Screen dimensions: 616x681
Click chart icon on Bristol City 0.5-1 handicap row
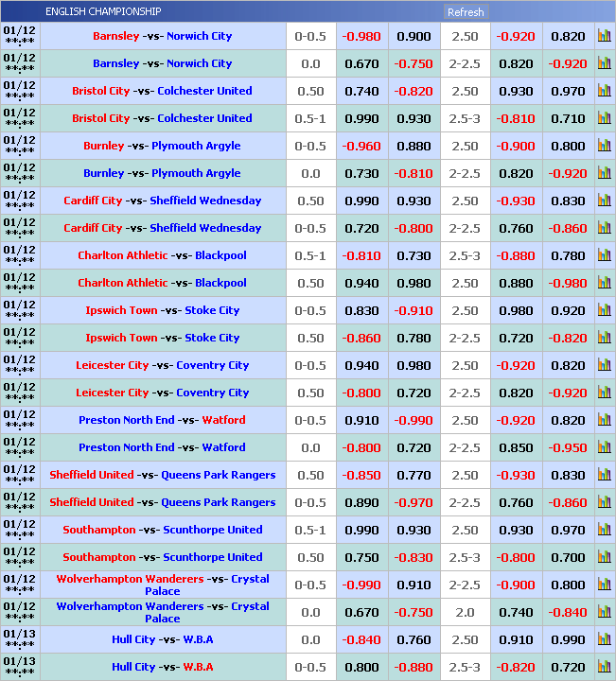604,118
